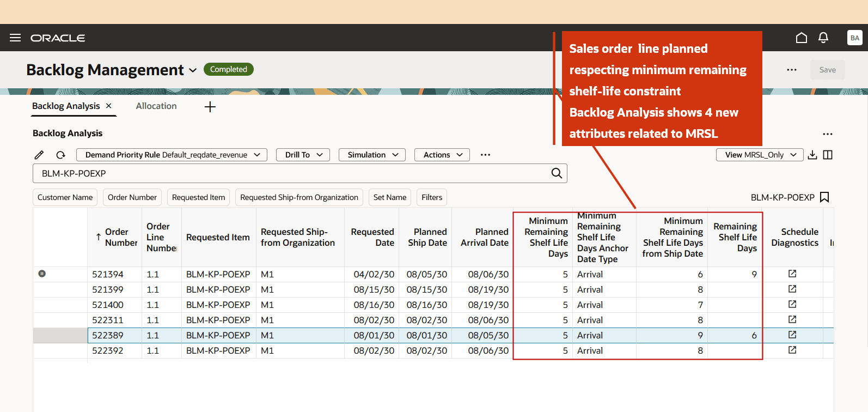The height and width of the screenshot is (412, 868).
Task: Click the search field containing BLM-KP-POEXP
Action: tap(300, 173)
